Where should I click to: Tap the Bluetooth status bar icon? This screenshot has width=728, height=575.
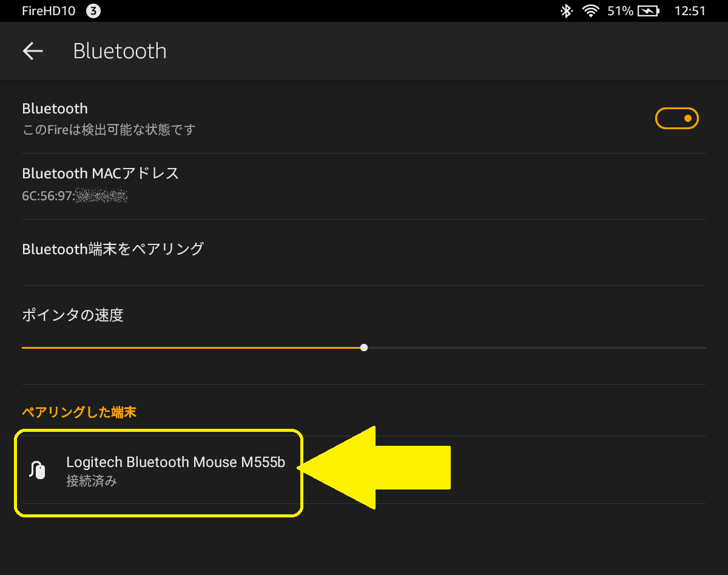tap(566, 11)
